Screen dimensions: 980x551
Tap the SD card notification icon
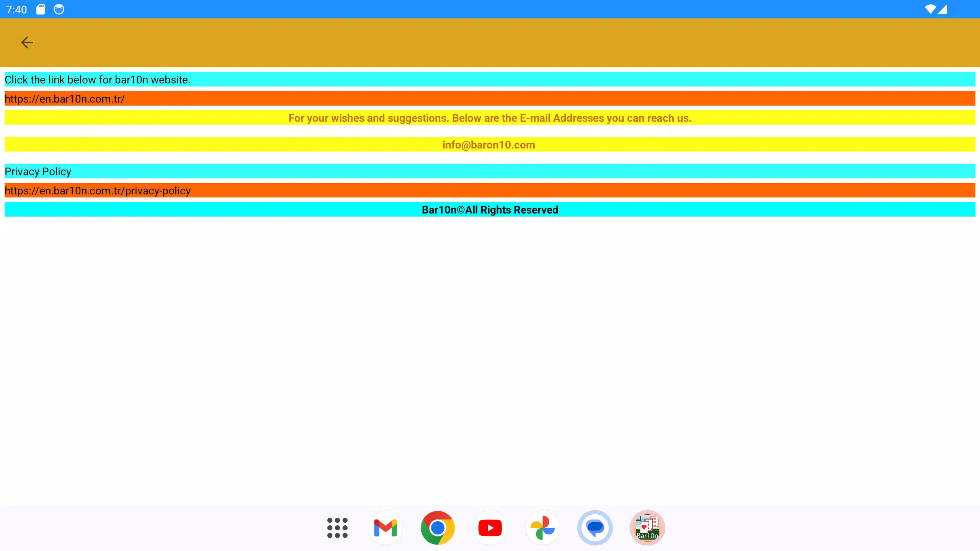tap(41, 9)
